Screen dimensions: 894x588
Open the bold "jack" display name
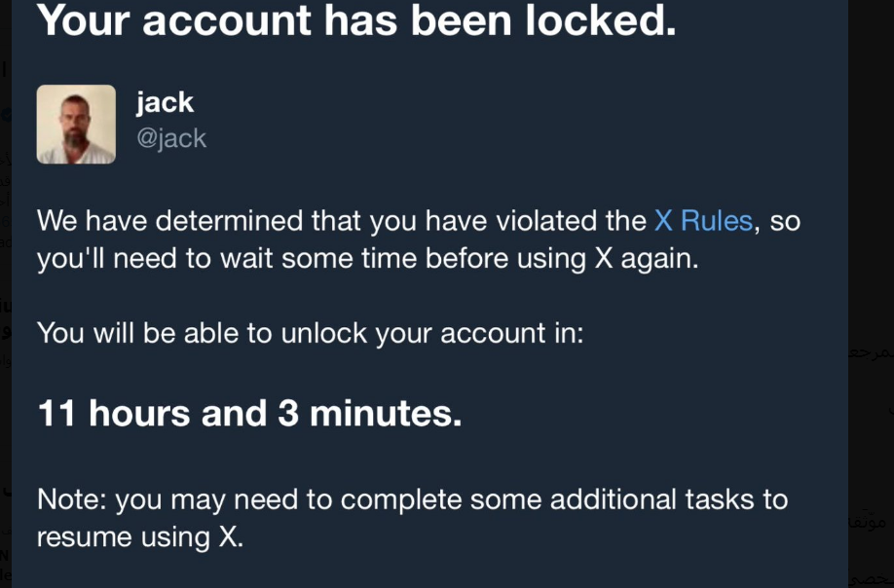click(x=165, y=102)
